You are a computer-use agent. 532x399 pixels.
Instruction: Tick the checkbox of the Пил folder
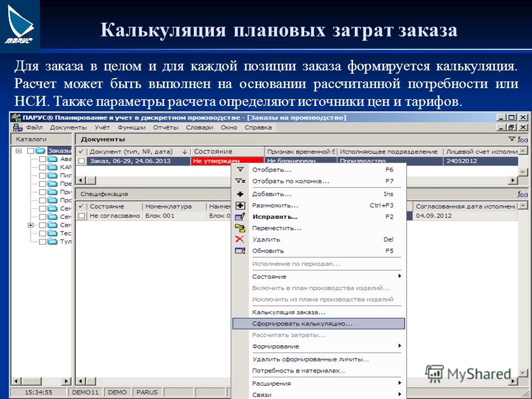[x=43, y=176]
